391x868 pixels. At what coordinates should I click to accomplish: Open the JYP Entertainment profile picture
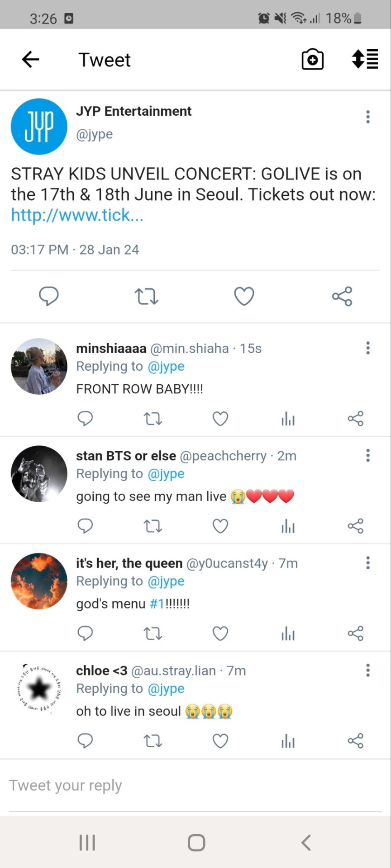click(39, 127)
